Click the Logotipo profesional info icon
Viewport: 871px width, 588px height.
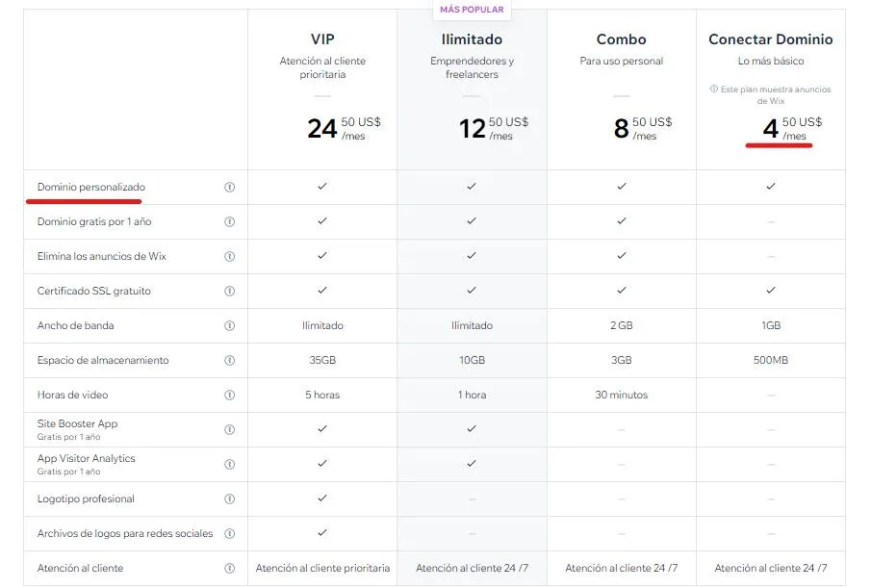pos(229,499)
